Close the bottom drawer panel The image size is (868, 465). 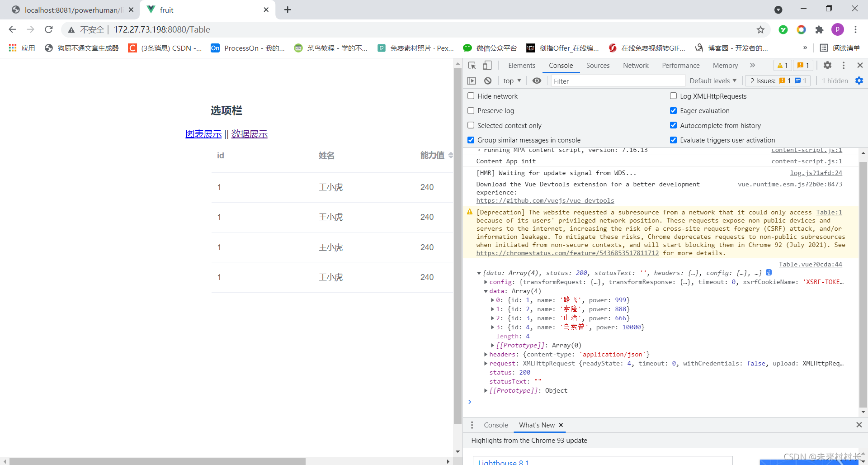coord(859,425)
